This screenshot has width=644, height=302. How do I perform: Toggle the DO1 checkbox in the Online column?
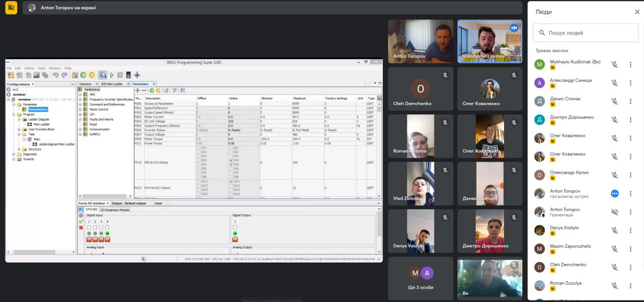(x=231, y=181)
